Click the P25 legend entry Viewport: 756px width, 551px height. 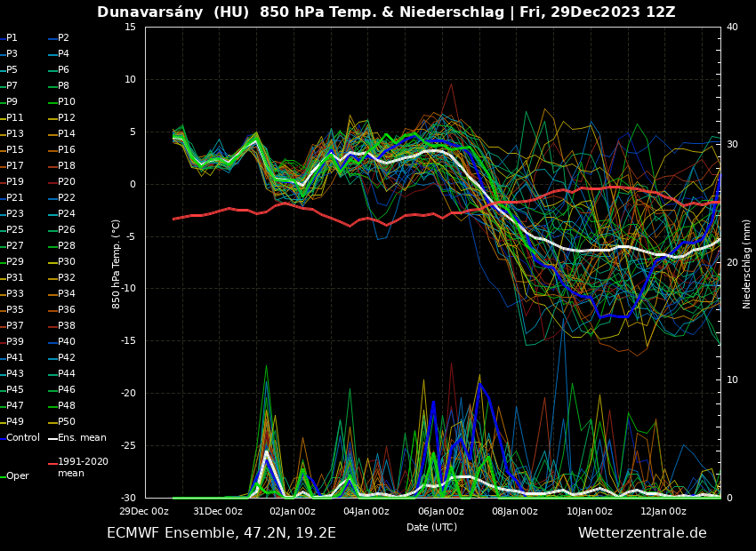pos(15,230)
